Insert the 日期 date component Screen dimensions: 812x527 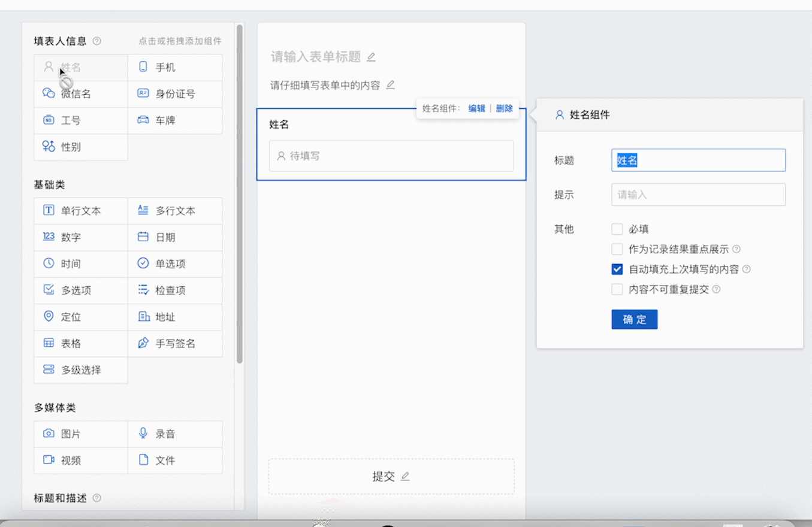pyautogui.click(x=174, y=237)
